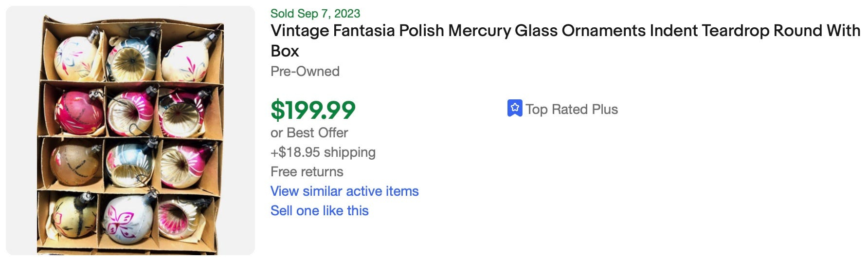The height and width of the screenshot is (263, 868).
Task: Click the $199.99 sold price
Action: pos(313,110)
